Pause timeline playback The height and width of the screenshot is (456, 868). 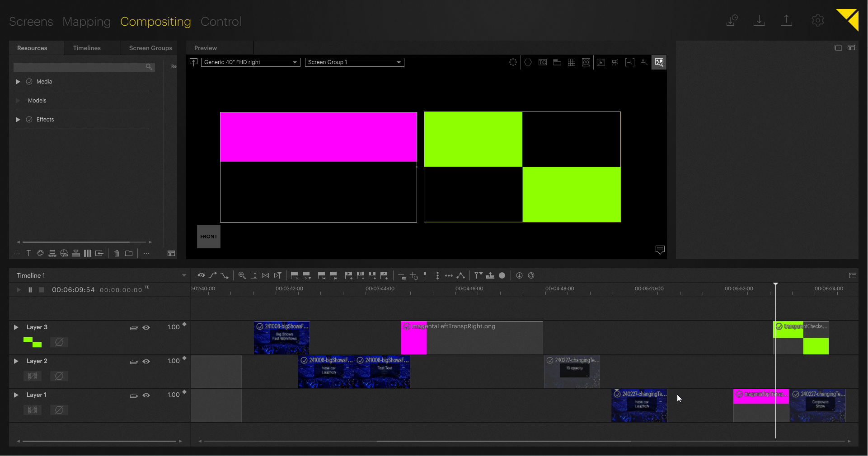30,290
